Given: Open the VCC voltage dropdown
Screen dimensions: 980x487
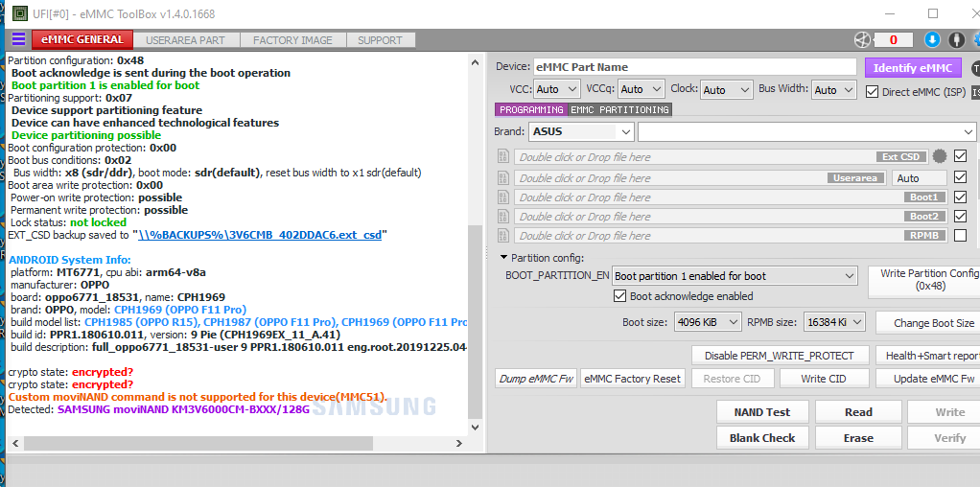Looking at the screenshot, I should [557, 89].
